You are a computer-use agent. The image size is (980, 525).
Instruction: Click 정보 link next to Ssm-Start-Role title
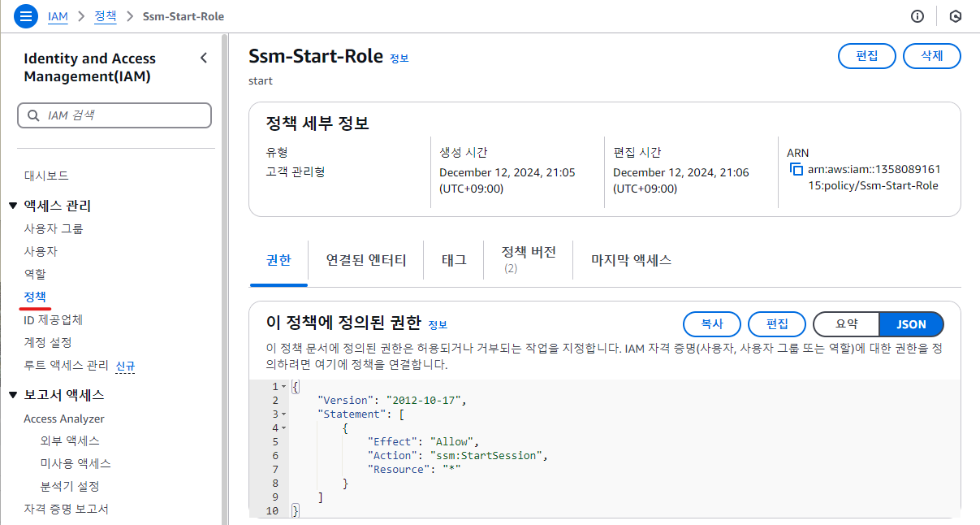pos(399,59)
